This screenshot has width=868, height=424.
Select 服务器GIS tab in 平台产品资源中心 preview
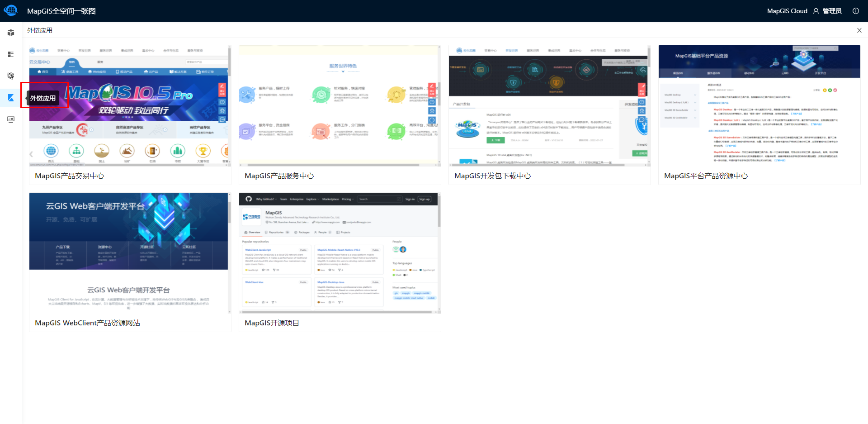click(714, 73)
